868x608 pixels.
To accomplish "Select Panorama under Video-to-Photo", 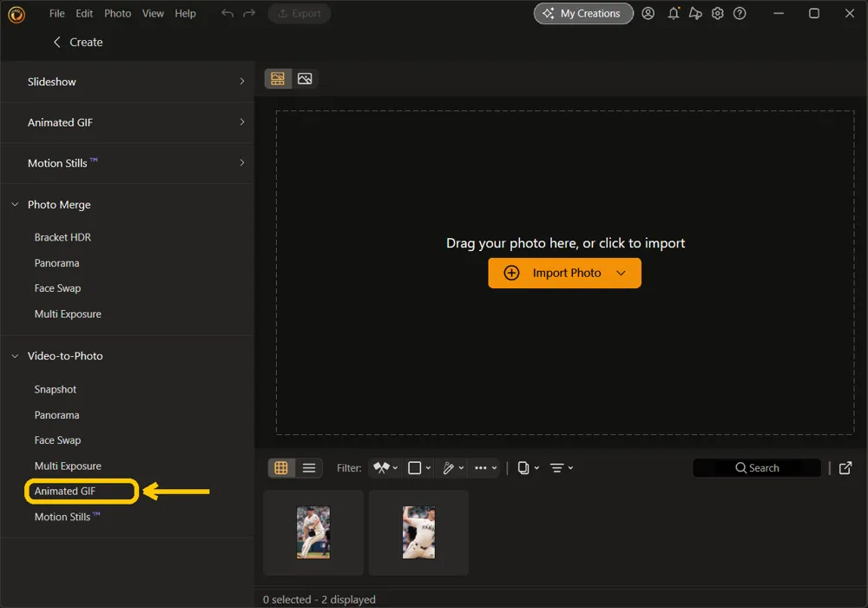I will click(x=56, y=415).
